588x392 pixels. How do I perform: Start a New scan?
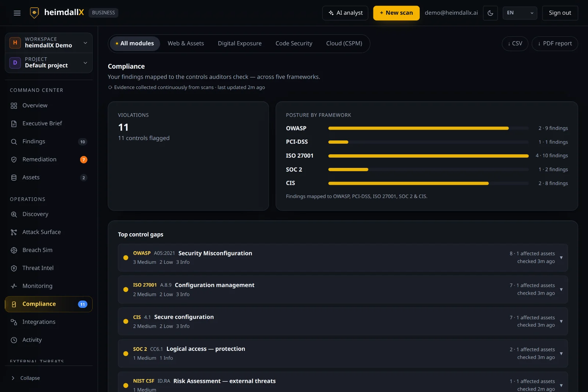(396, 13)
